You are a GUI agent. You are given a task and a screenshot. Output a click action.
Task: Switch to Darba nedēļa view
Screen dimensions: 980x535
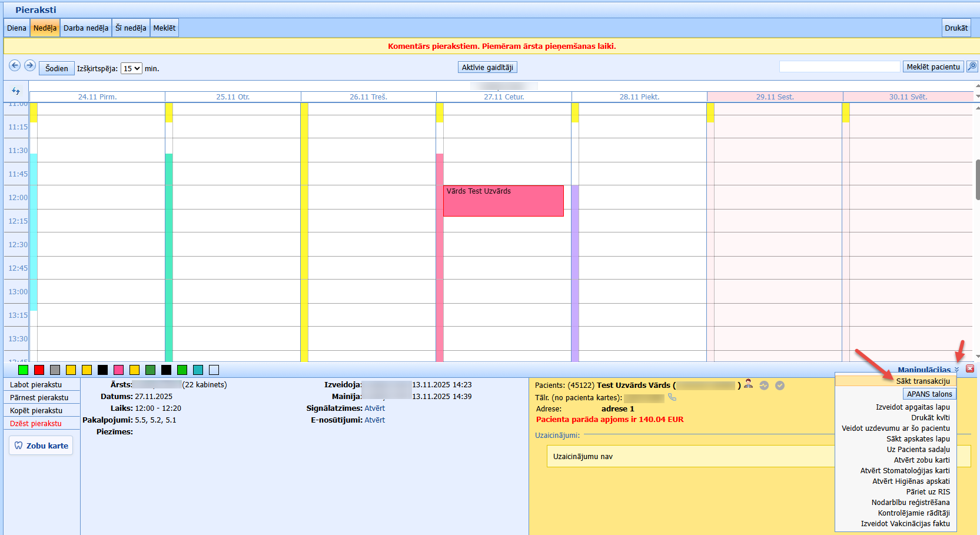point(86,28)
